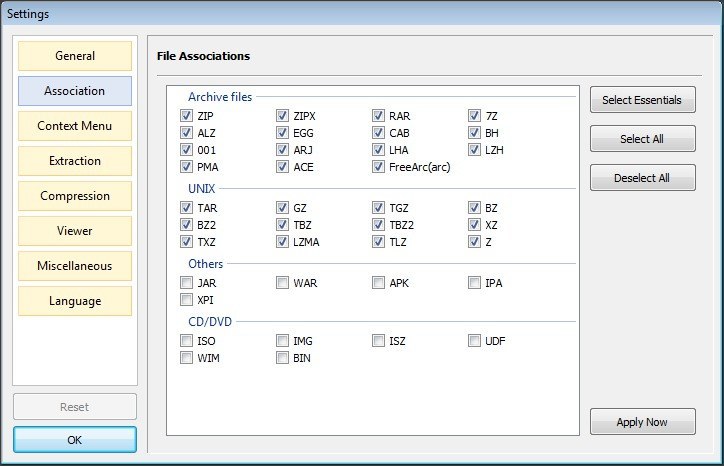Uncheck the TGZ checkbox

(x=378, y=208)
